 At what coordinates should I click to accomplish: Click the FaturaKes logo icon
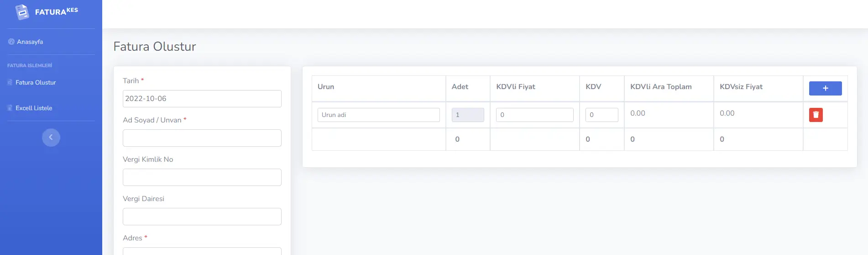(x=21, y=12)
